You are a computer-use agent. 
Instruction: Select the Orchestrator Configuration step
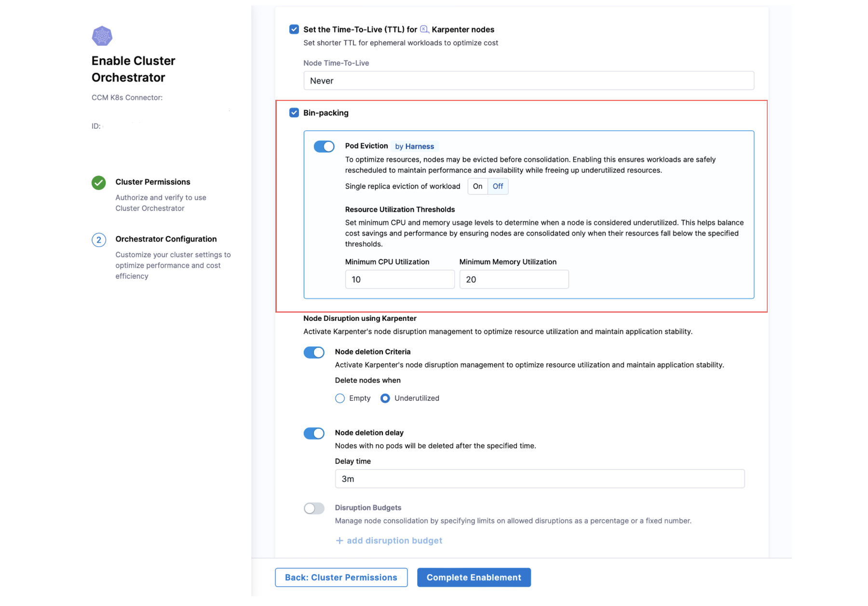166,239
